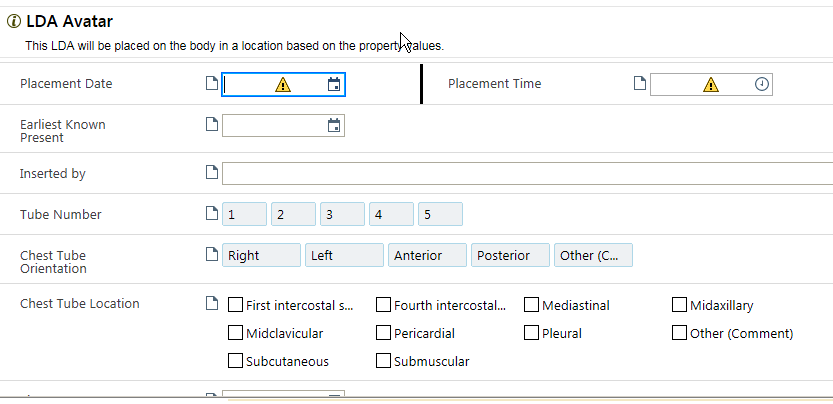Click the Tube Number label
This screenshot has height=404, width=833.
[x=61, y=214]
